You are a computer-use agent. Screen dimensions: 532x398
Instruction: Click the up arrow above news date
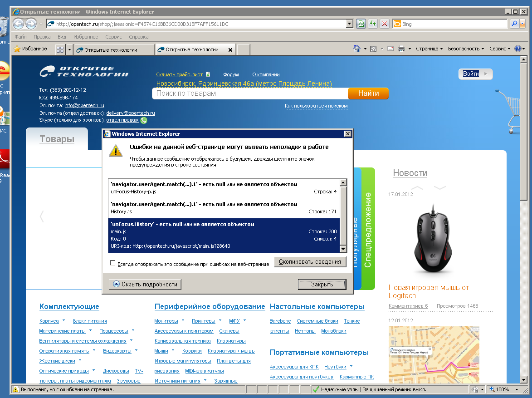[417, 187]
